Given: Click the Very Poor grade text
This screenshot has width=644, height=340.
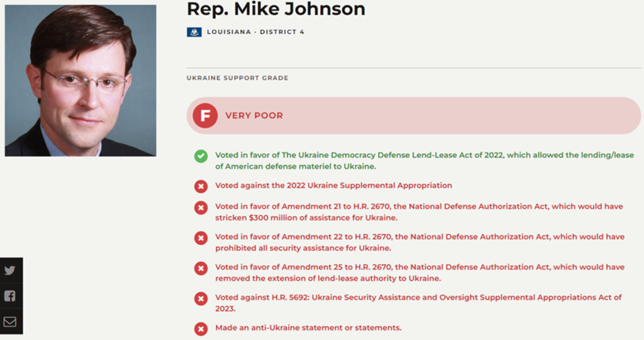Looking at the screenshot, I should point(254,115).
